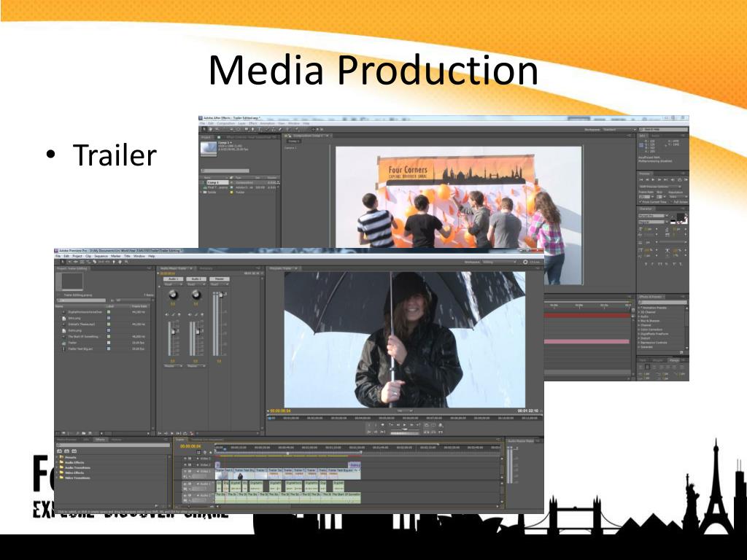Mute the Audio 1 mixer track
747x560 pixels.
[x=167, y=315]
